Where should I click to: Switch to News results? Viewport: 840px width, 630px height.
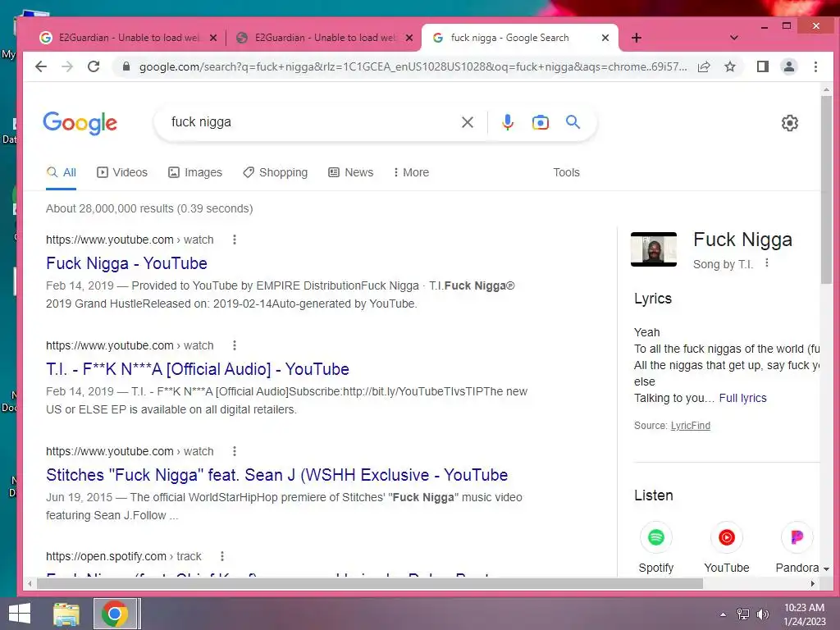351,172
